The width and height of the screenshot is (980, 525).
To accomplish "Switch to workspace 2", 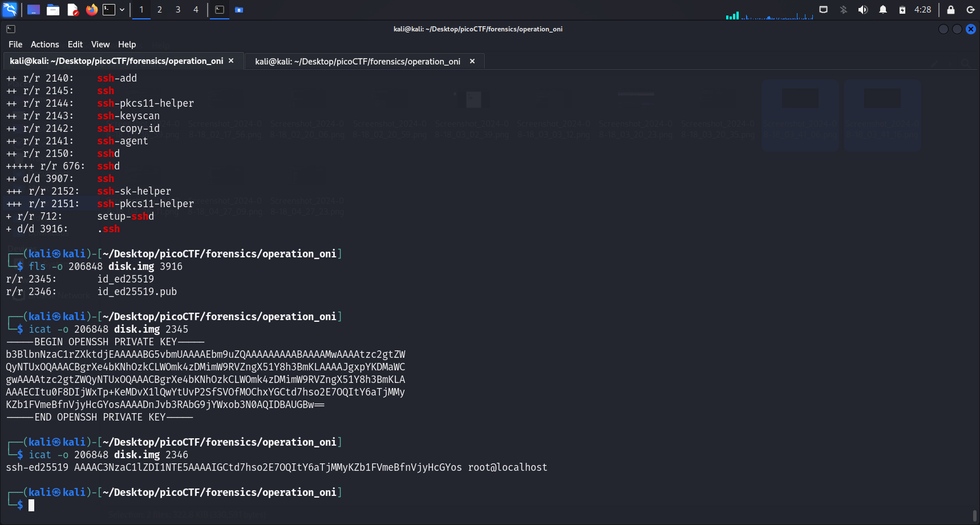I will (x=160, y=10).
